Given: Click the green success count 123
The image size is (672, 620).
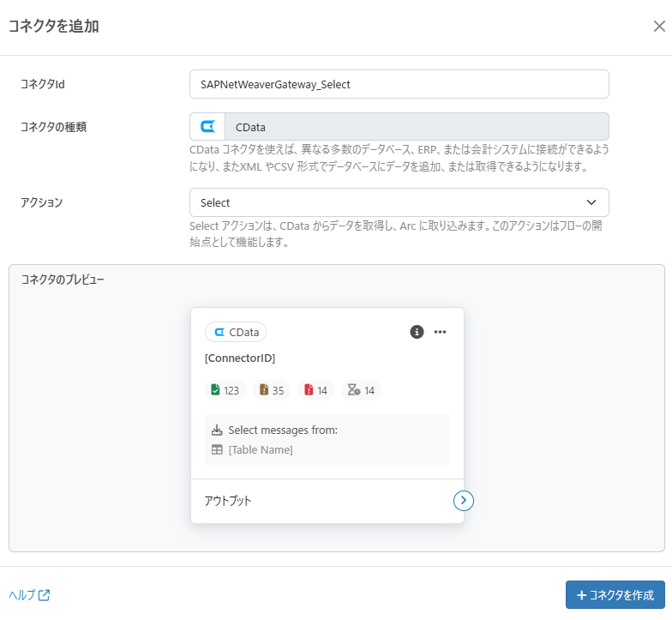Looking at the screenshot, I should coord(225,390).
